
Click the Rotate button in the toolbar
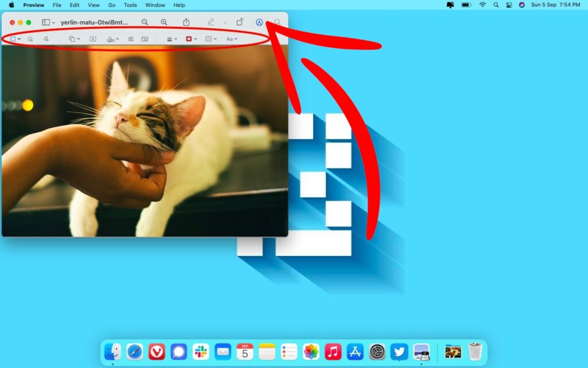pos(241,22)
